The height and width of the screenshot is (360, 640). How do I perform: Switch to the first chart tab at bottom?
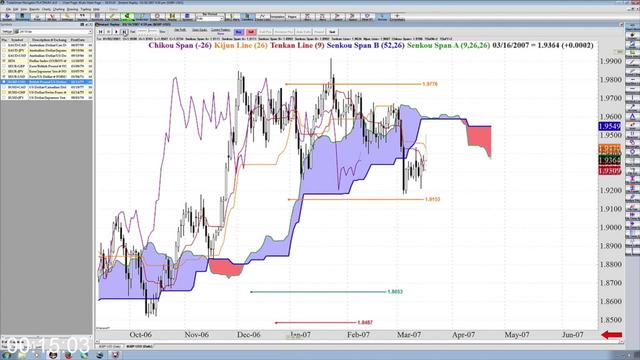click(x=110, y=347)
